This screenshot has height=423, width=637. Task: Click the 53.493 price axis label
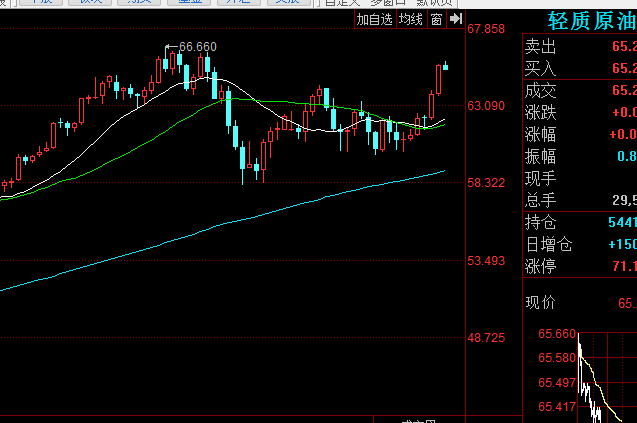(486, 260)
